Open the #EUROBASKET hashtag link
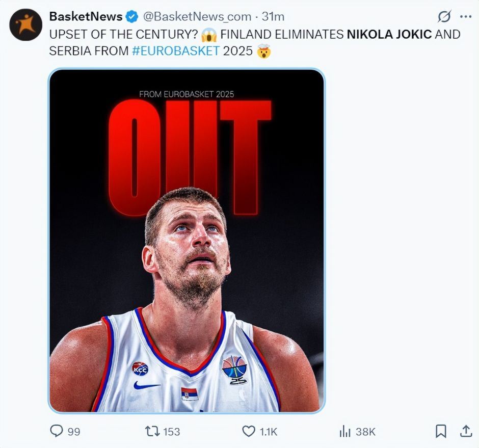 175,51
